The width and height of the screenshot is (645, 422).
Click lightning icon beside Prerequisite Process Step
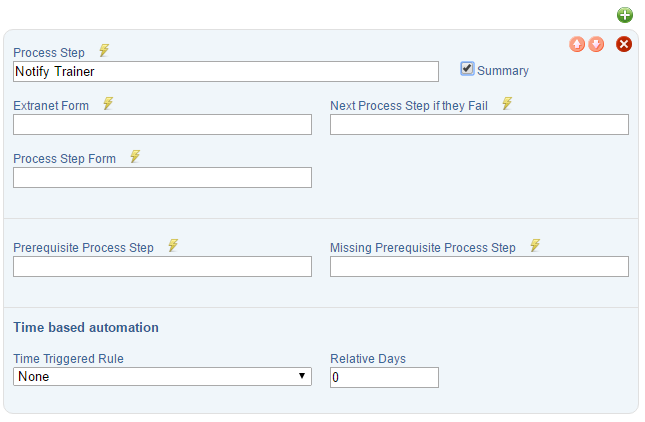click(173, 245)
